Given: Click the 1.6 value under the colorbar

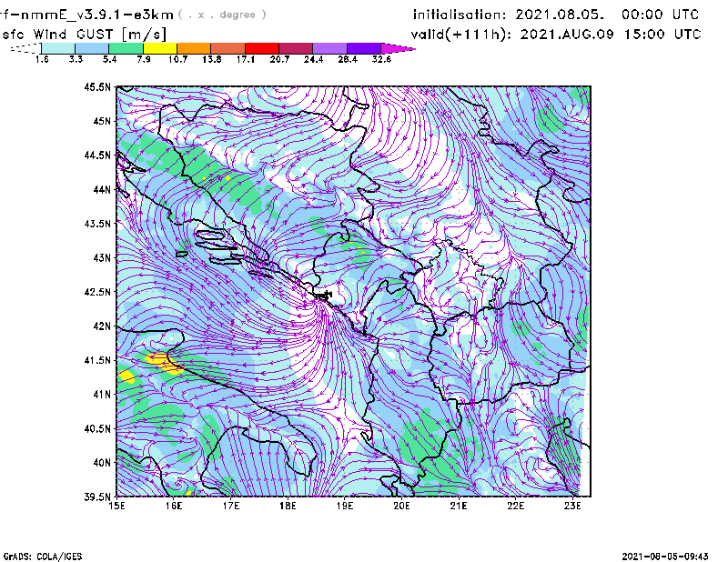Looking at the screenshot, I should click(42, 59).
